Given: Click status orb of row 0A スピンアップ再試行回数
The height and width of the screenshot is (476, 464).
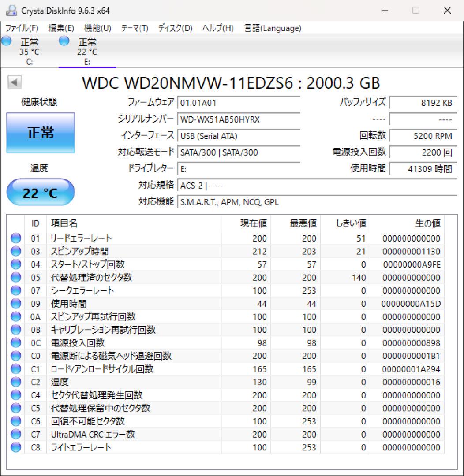Looking at the screenshot, I should pos(16,316).
